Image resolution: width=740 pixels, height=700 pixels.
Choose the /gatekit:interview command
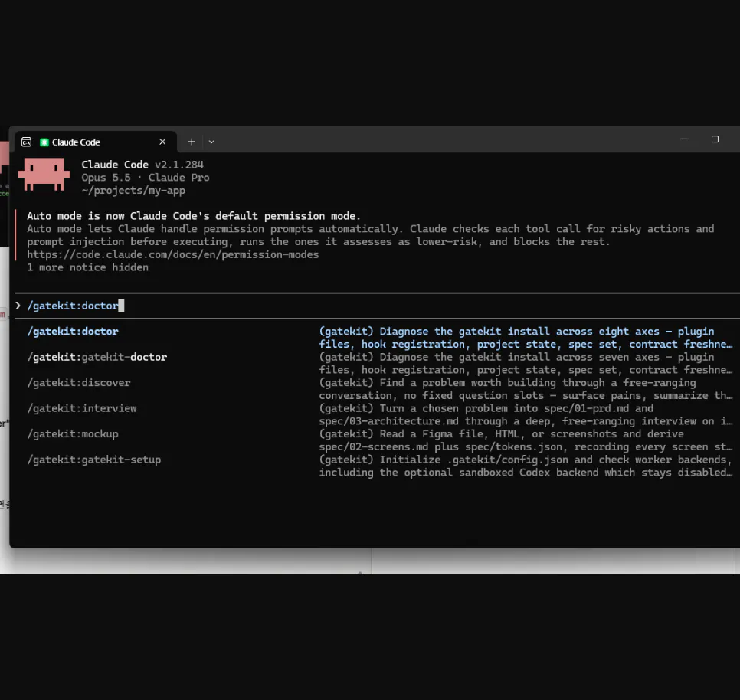click(x=82, y=408)
